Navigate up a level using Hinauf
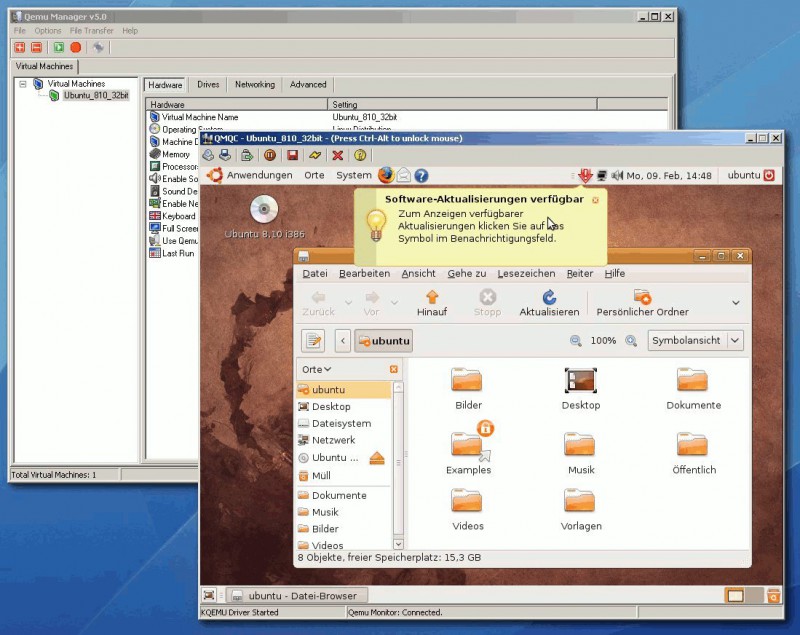This screenshot has width=800, height=635. pyautogui.click(x=432, y=303)
